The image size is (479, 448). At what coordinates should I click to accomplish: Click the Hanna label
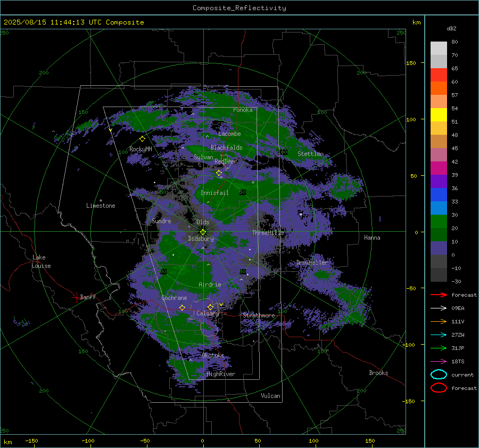coord(372,238)
